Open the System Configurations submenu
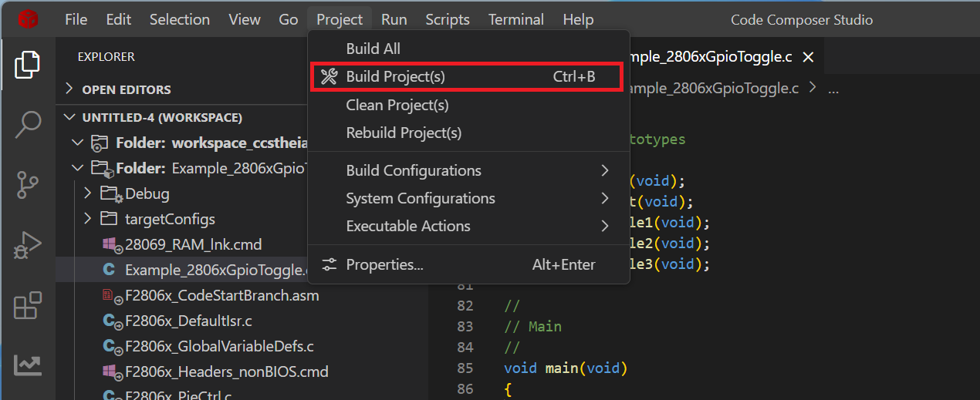 point(469,198)
